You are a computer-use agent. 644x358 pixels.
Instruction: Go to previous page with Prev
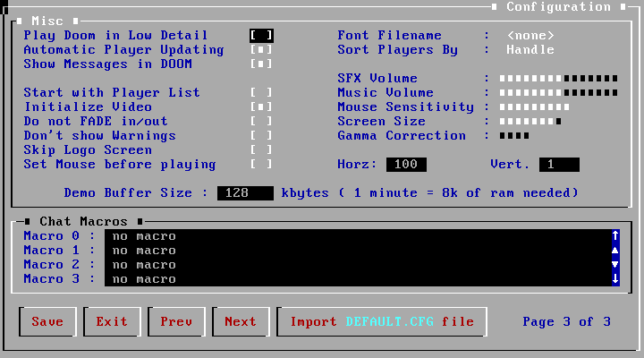point(176,322)
